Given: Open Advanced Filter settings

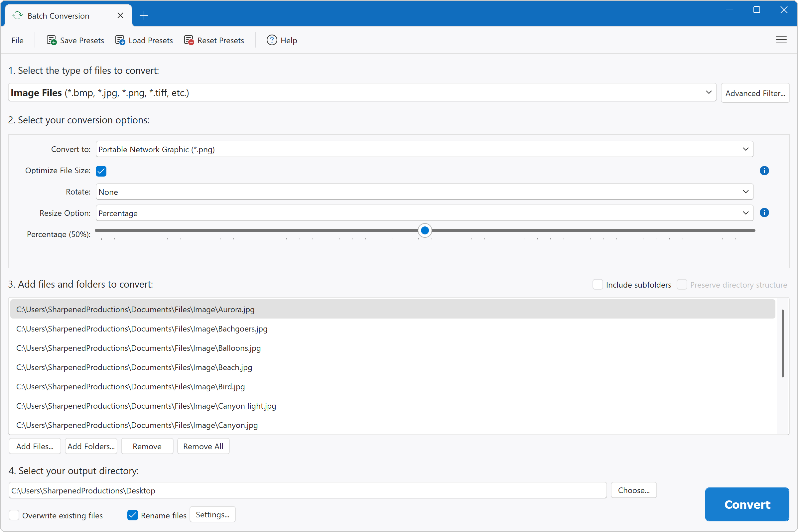Looking at the screenshot, I should tap(755, 93).
